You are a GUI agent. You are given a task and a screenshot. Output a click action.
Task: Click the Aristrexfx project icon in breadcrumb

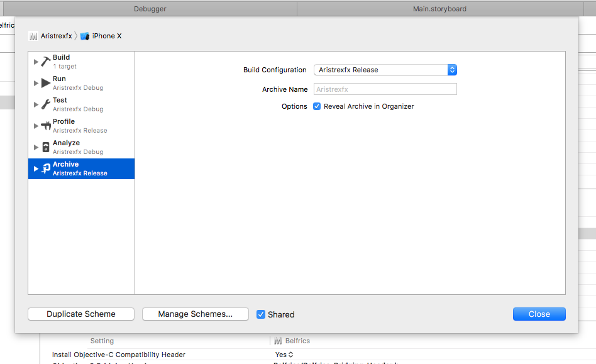click(x=33, y=36)
